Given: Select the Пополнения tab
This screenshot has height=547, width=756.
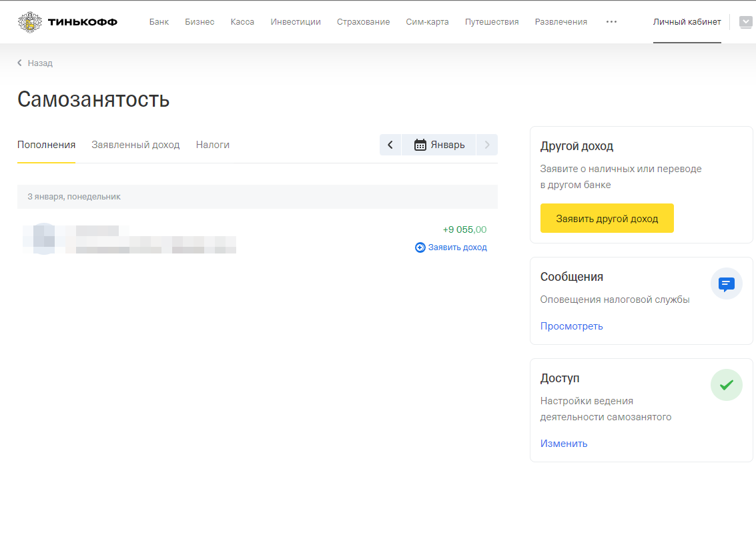Looking at the screenshot, I should click(x=46, y=145).
